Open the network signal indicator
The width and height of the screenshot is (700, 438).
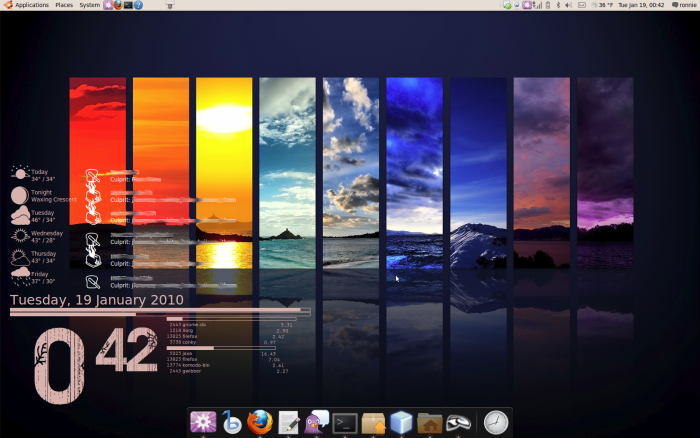pos(538,5)
